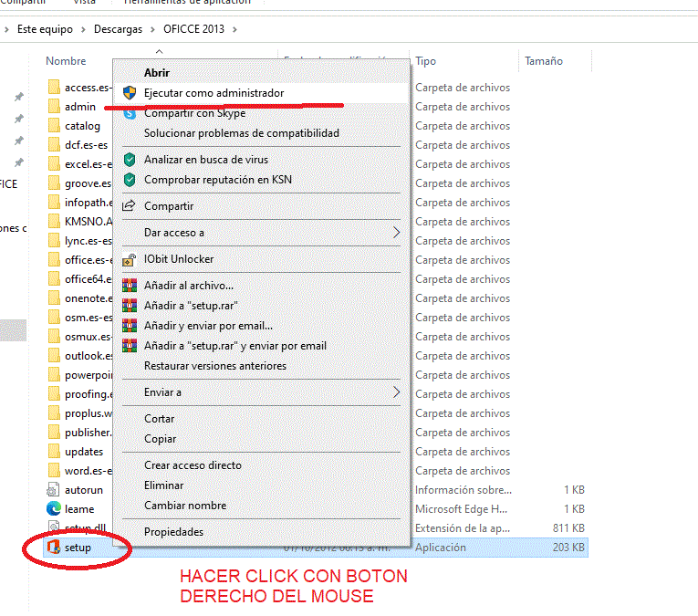
Task: Choose Solucionar problemas de compatibilidad
Action: click(241, 133)
